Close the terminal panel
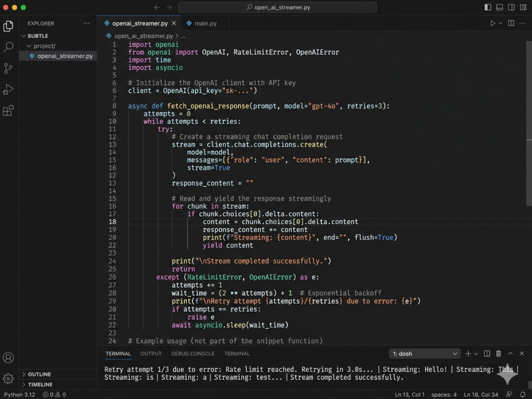Screen dimensions: 532x399 click(x=522, y=354)
